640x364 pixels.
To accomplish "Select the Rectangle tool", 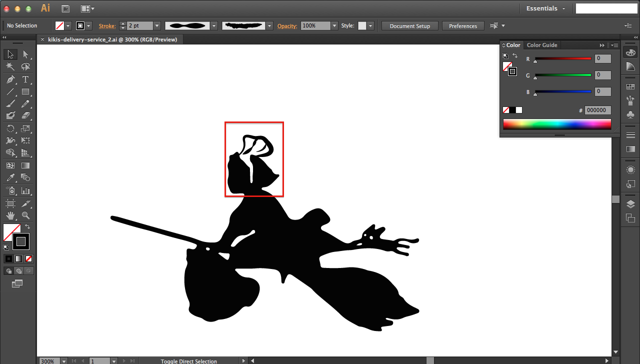I will 25,91.
